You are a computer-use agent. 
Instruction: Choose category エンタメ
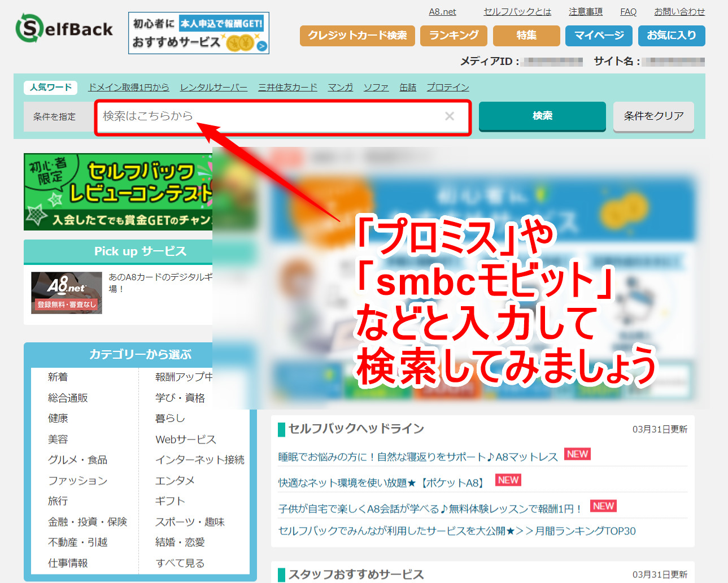[175, 481]
